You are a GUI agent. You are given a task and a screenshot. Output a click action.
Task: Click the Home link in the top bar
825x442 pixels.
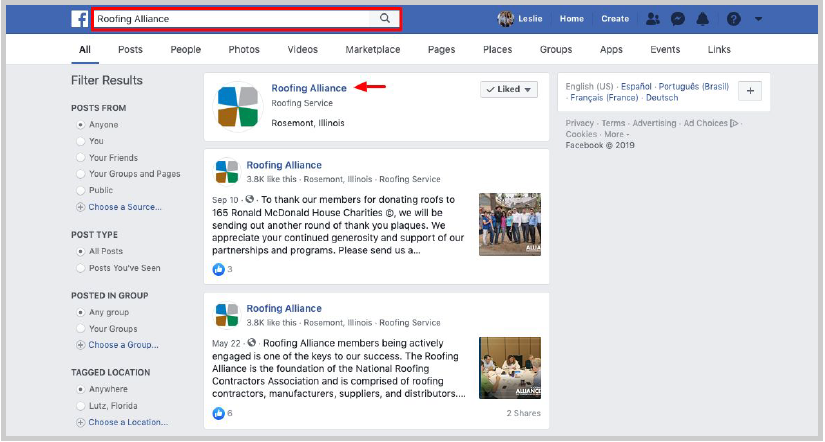pos(572,19)
